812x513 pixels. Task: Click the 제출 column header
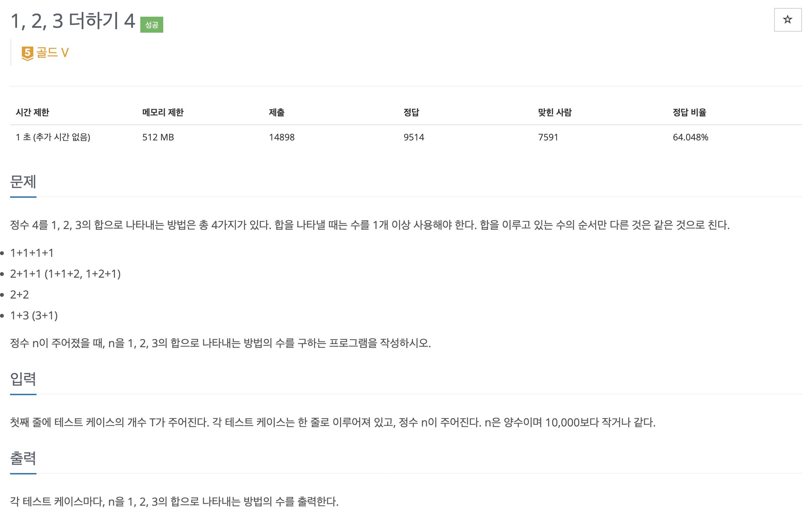277,112
